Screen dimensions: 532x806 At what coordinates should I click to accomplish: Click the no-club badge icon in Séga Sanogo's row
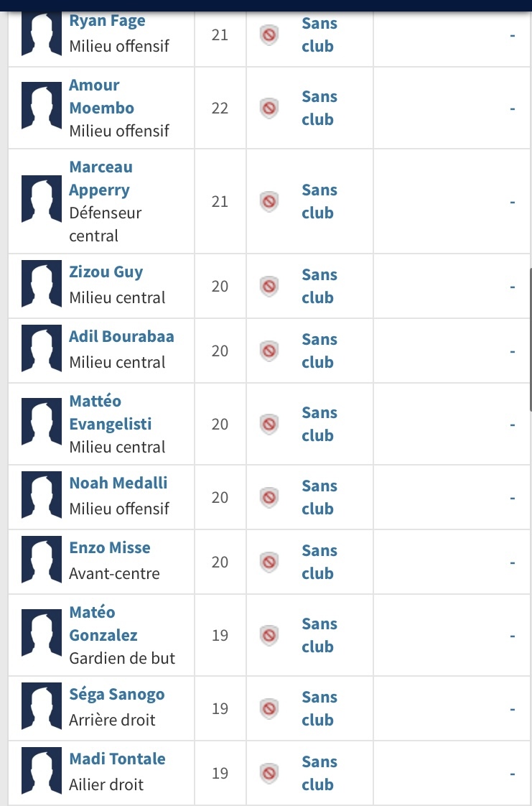point(269,709)
